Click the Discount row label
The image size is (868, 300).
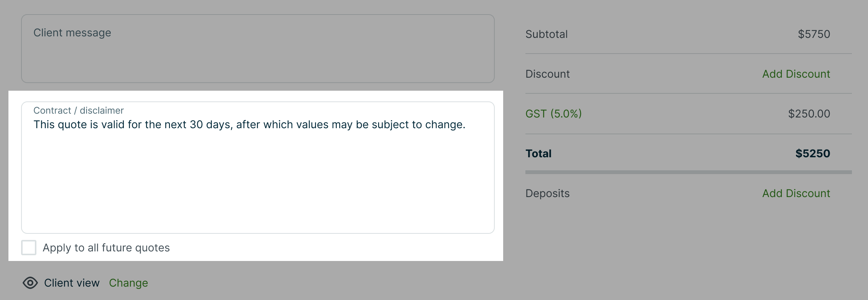(x=547, y=74)
